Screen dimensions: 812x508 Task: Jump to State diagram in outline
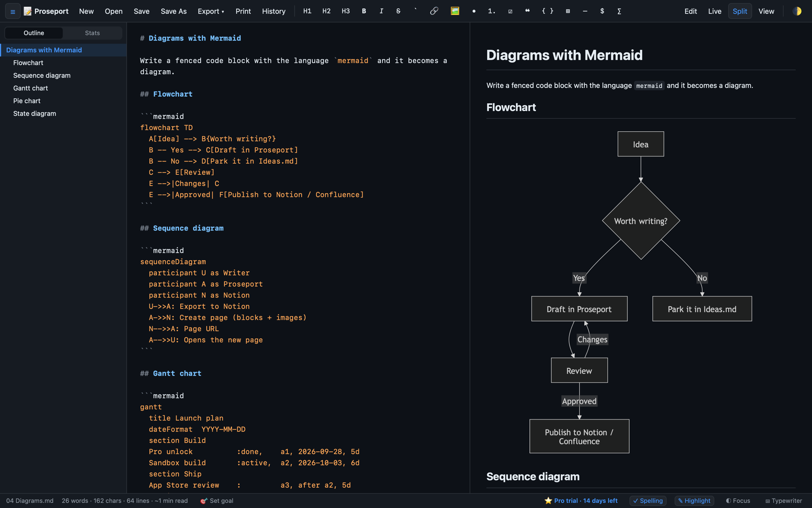tap(63, 114)
